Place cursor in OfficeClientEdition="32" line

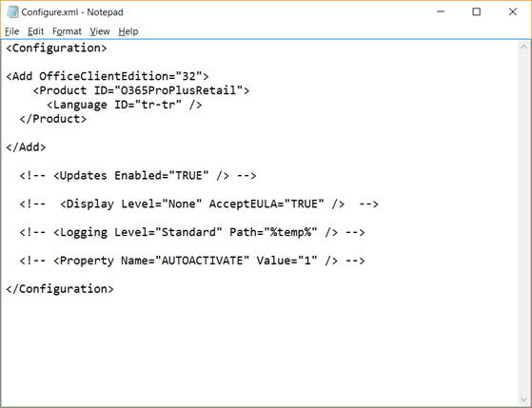click(108, 76)
